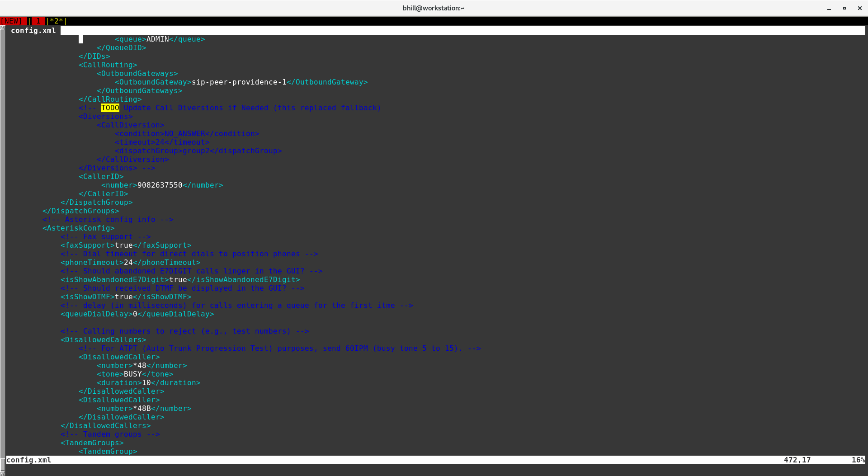
Task: Click the first <DisallowedCaller> opening tag
Action: pos(119,357)
